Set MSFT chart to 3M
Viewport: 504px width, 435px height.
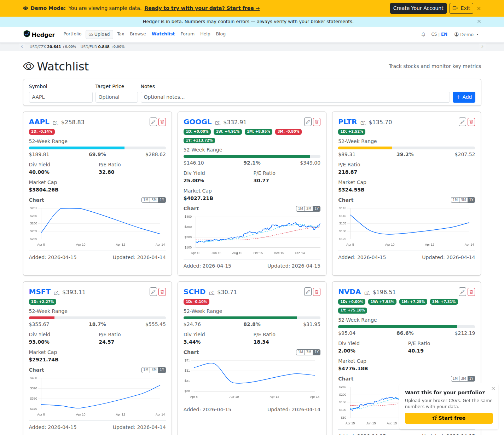[x=154, y=370]
